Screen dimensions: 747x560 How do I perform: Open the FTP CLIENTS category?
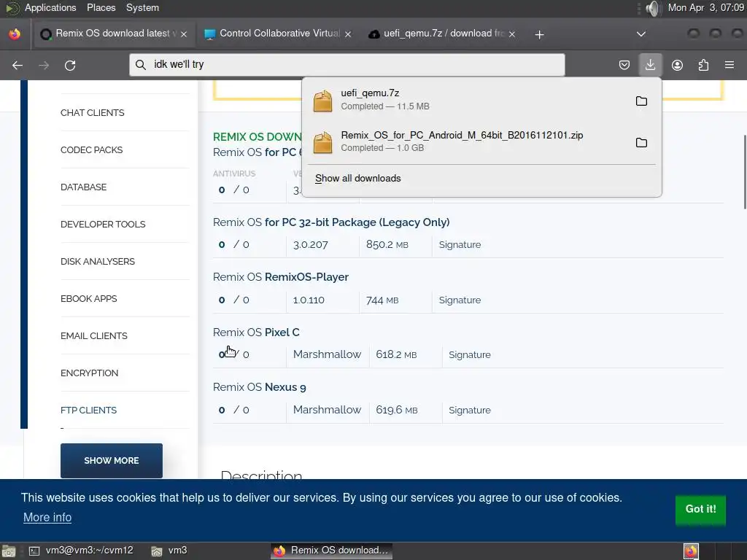coord(88,410)
